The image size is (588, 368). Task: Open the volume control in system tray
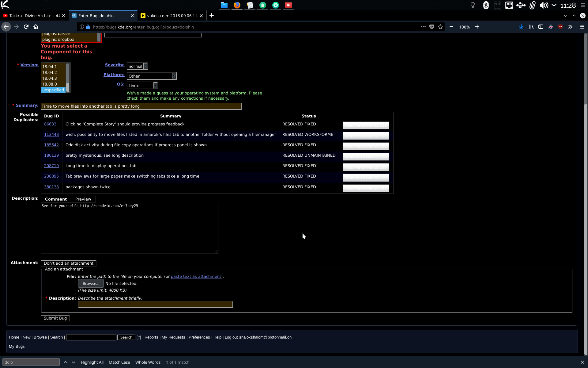pos(544,5)
